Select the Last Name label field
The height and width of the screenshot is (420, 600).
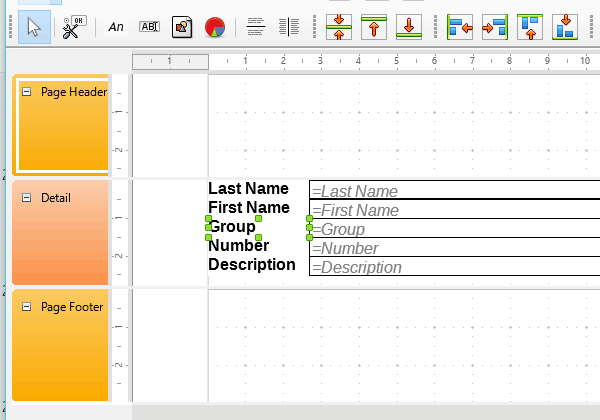pyautogui.click(x=248, y=189)
